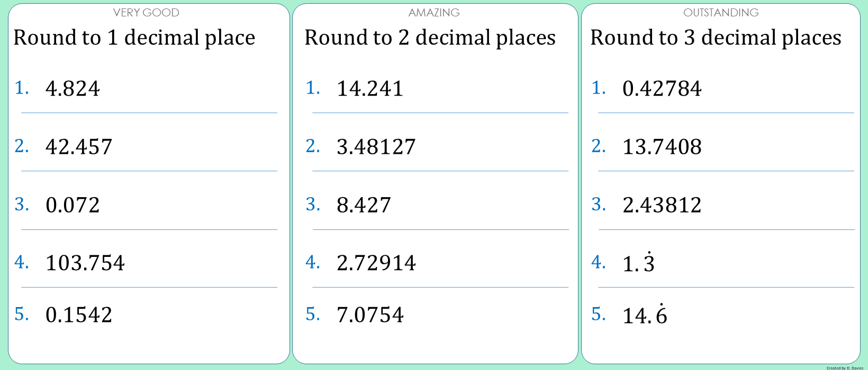Viewport: 868px width, 370px height.
Task: Click the number 3.48127
Action: point(376,147)
